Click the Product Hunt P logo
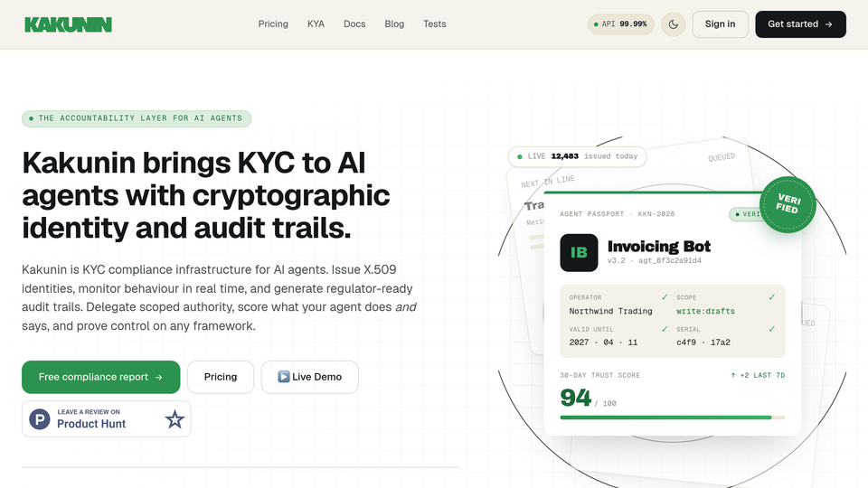 [x=39, y=419]
